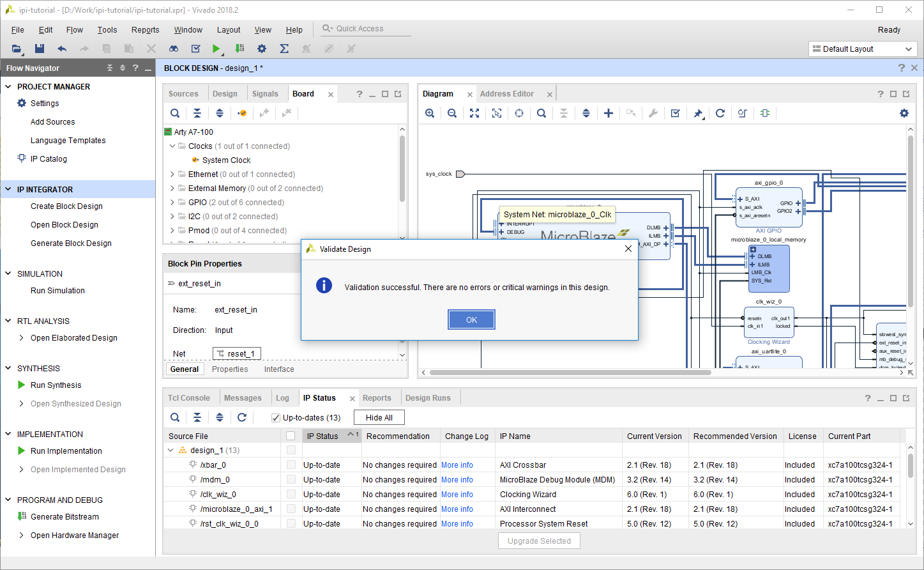Click the Undo arrow in main toolbar
Image resolution: width=924 pixels, height=570 pixels.
pos(62,49)
